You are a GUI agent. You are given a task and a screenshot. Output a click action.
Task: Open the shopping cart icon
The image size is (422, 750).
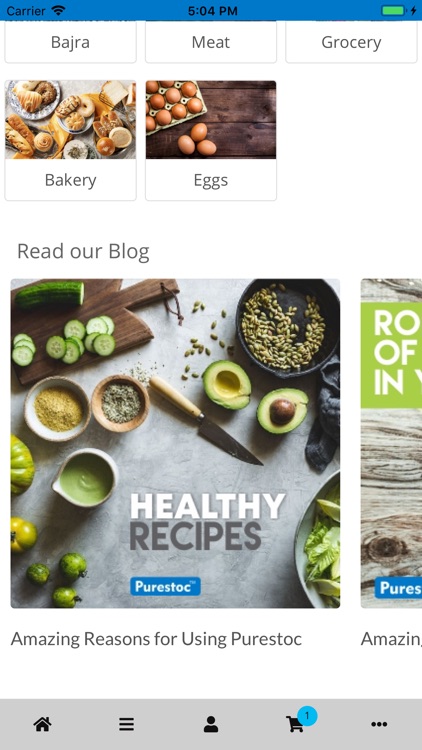[x=294, y=725]
